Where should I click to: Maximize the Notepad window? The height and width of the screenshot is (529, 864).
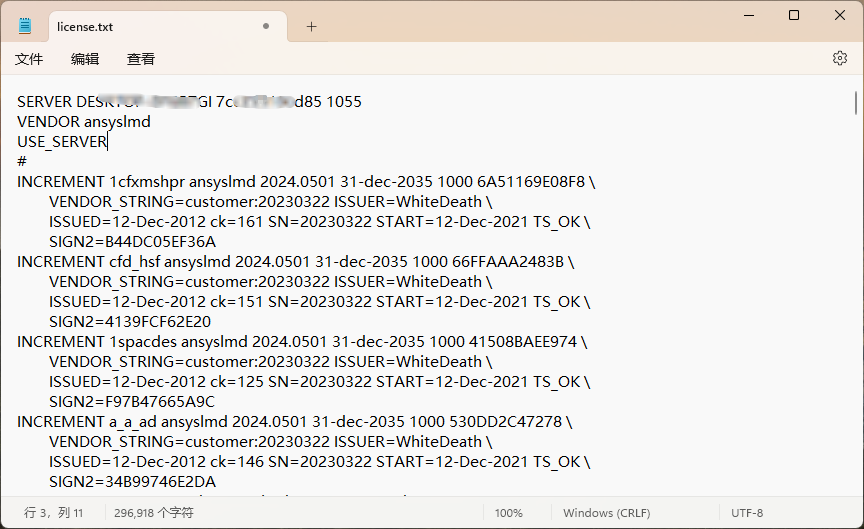pyautogui.click(x=794, y=15)
